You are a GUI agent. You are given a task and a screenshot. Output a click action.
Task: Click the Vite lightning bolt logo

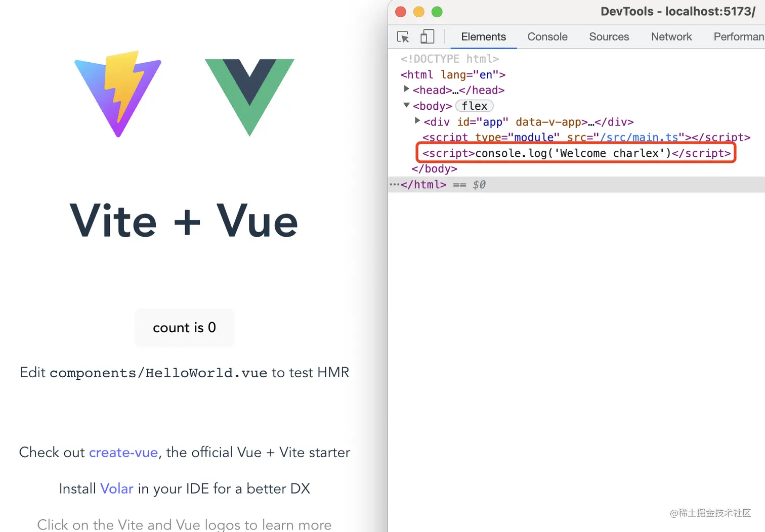coord(118,94)
